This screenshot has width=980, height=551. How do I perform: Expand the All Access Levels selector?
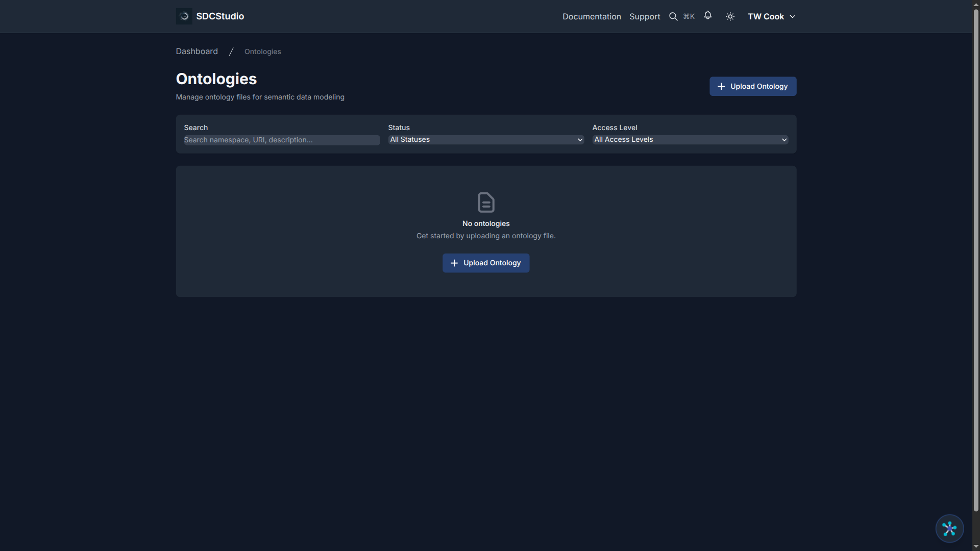pos(690,139)
